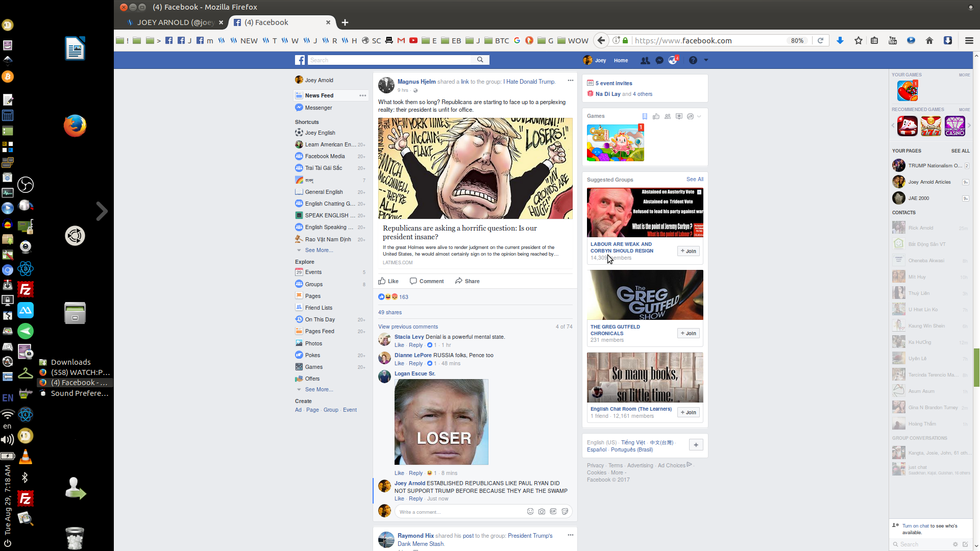Expand See More under Shortcuts
Screen dimensions: 980x551
point(318,250)
